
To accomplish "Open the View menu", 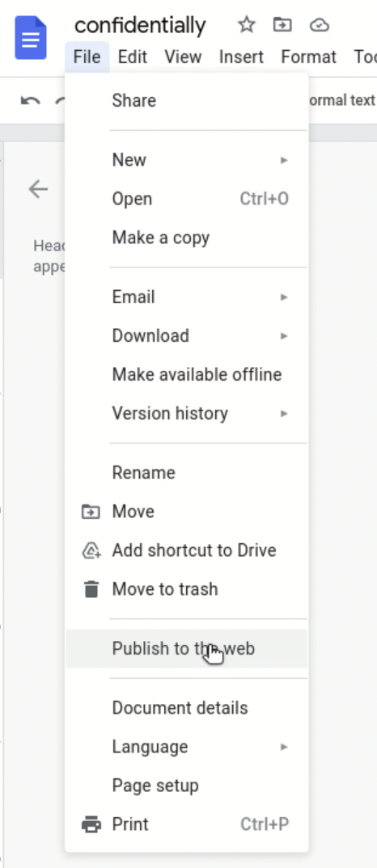I will tap(183, 57).
